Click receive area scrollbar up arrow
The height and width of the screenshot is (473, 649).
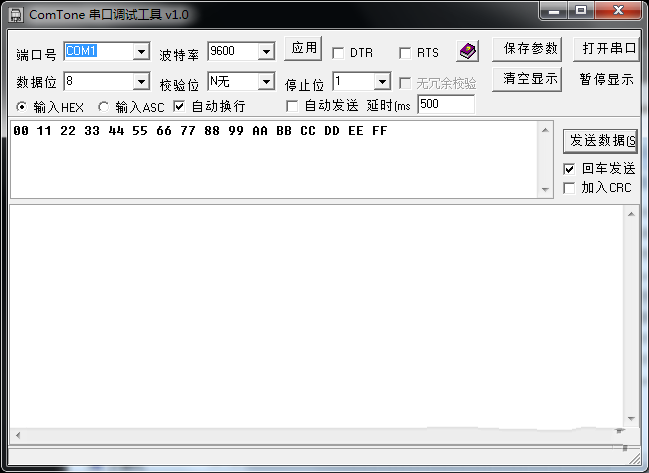631,214
